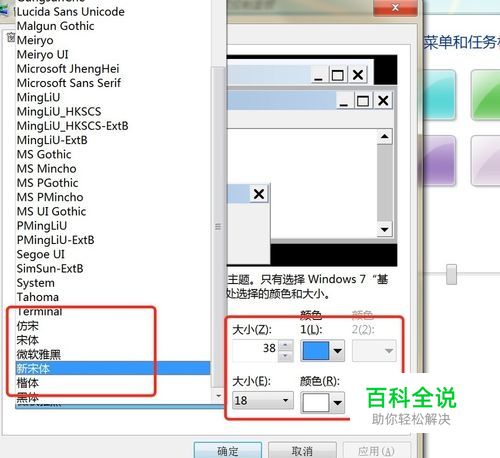
Task: Select MS PGothic font
Action: click(48, 183)
